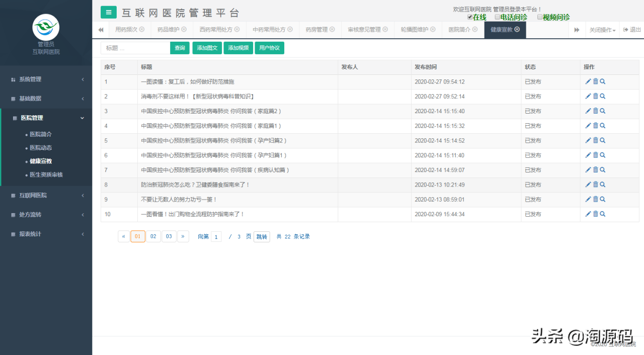Screen dimensions: 644x355
Task: Delete row 5 using trash icon
Action: [x=596, y=140]
